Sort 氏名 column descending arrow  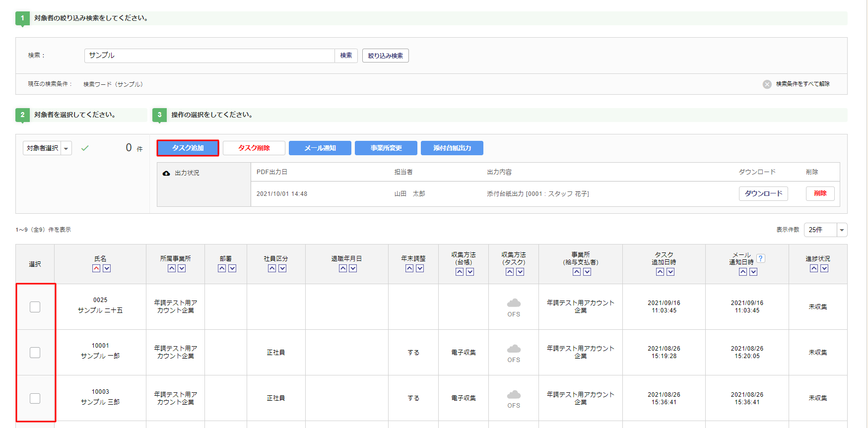pyautogui.click(x=107, y=268)
